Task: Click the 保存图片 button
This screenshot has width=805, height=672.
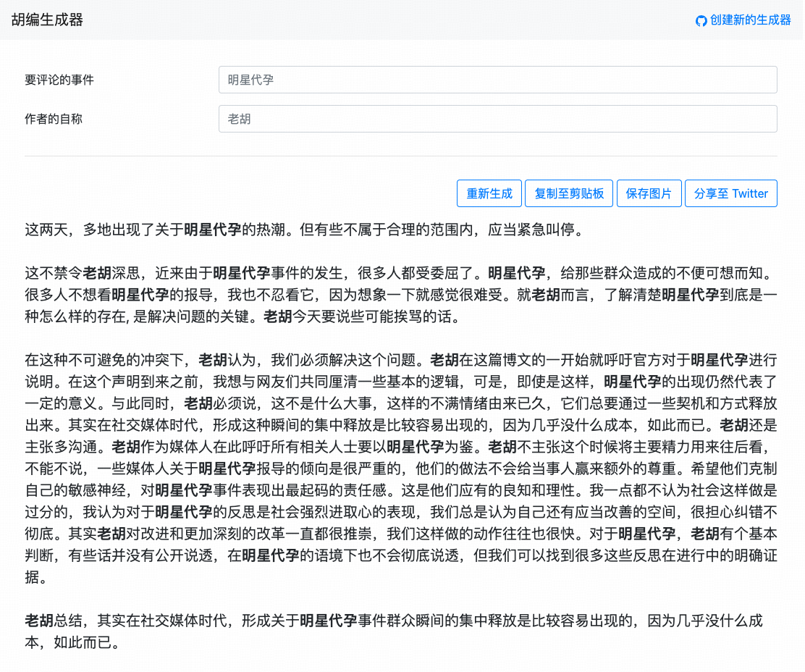Action: pyautogui.click(x=649, y=193)
